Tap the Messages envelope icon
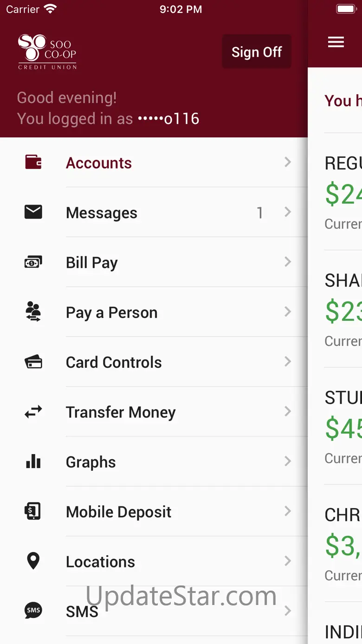 [33, 212]
